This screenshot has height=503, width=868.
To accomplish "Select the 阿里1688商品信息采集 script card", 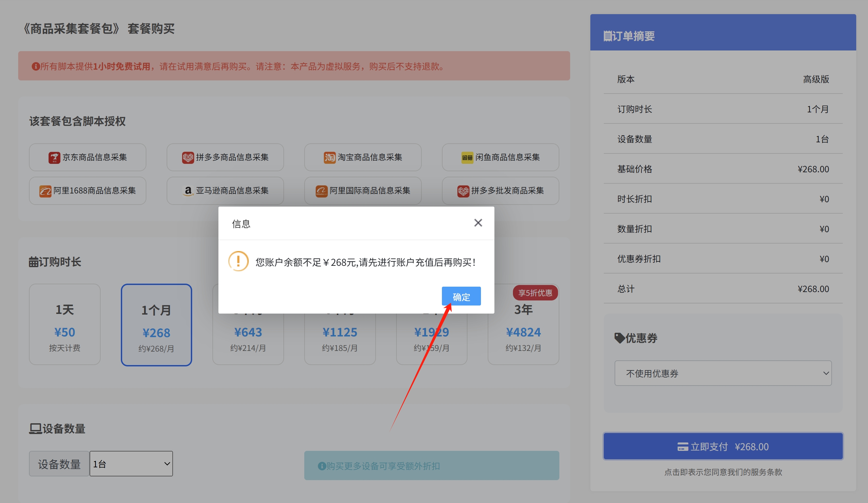I will pyautogui.click(x=88, y=191).
